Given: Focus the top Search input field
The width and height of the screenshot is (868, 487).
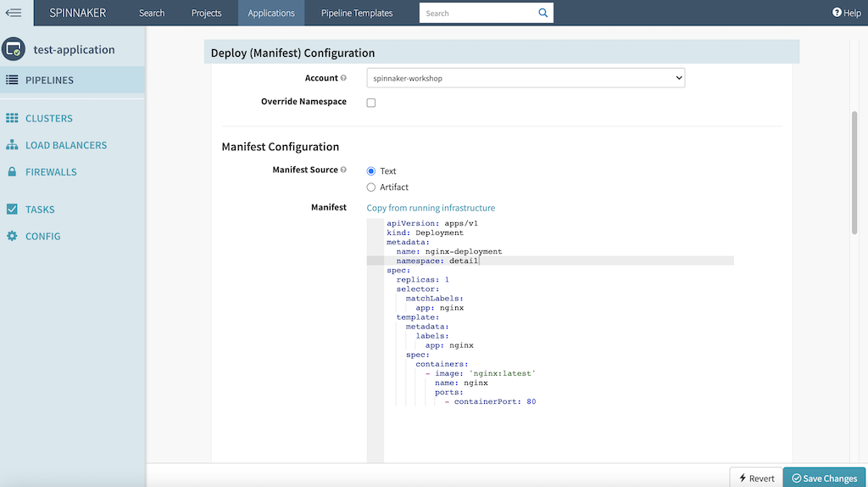Looking at the screenshot, I should click(478, 13).
